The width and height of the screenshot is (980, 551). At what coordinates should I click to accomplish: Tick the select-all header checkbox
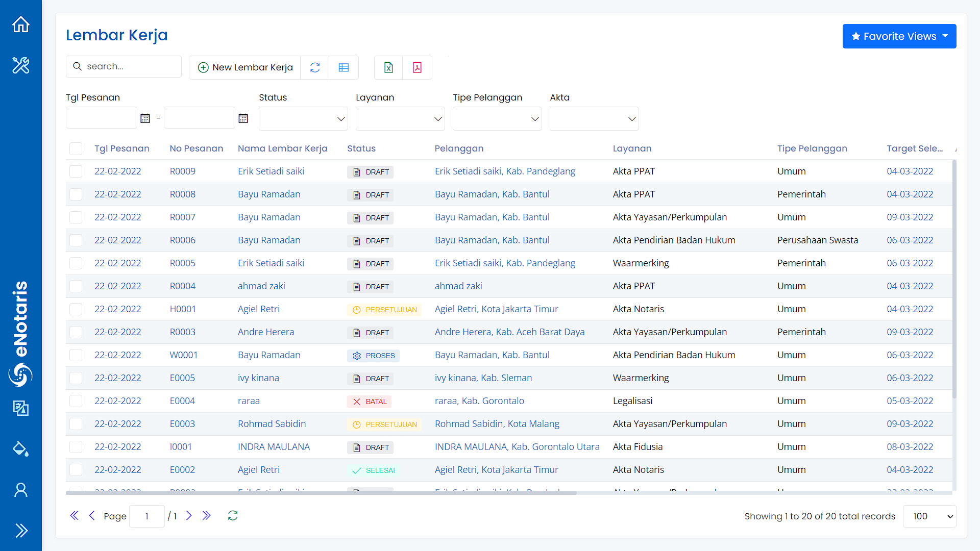76,148
